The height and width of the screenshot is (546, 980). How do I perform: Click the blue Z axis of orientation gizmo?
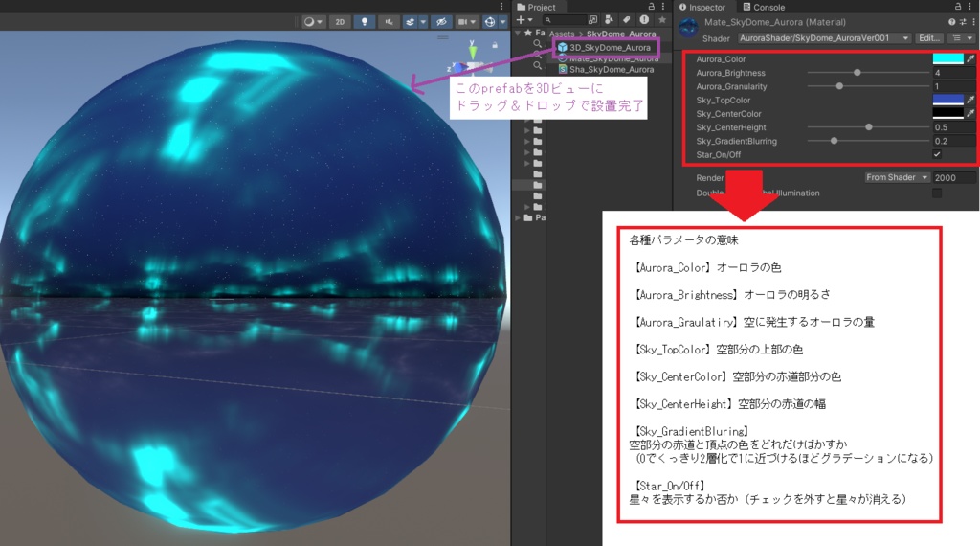(x=458, y=68)
